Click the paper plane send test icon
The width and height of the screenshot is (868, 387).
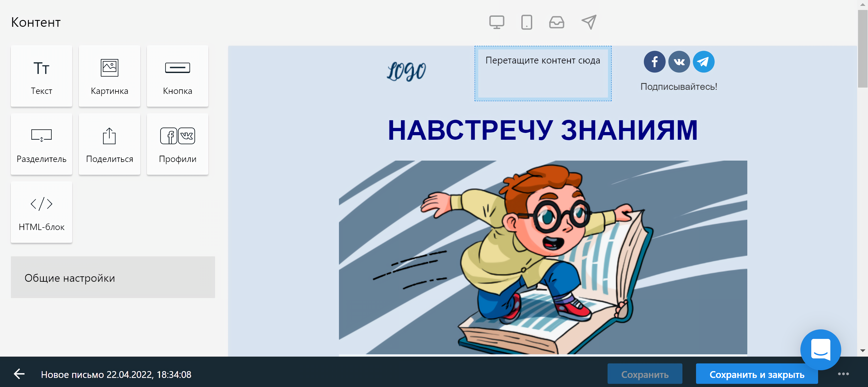tap(589, 22)
